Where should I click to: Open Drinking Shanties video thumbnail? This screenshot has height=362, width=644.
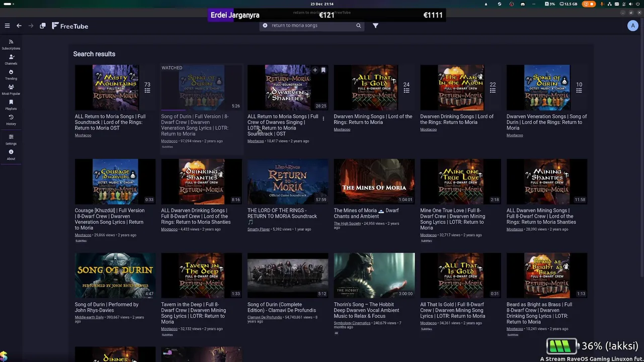click(x=201, y=182)
